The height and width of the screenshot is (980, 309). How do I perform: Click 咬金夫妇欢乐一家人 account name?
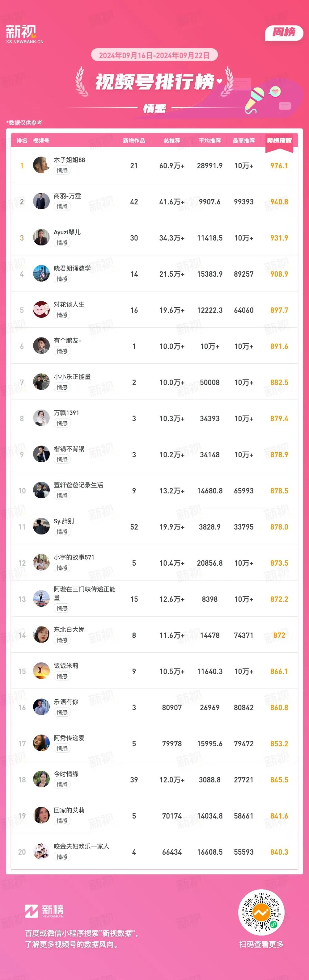82,846
